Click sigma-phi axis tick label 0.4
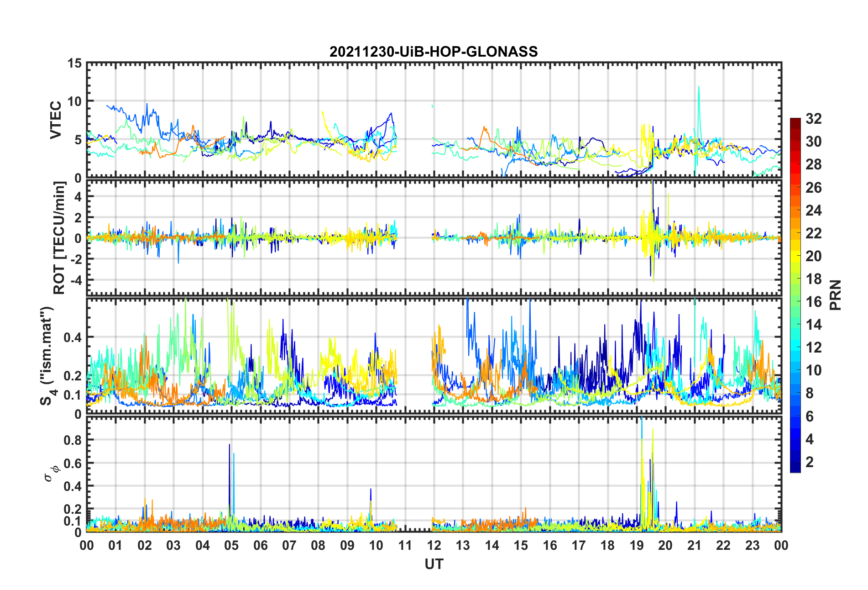Image resolution: width=868 pixels, height=590 pixels. (x=73, y=486)
